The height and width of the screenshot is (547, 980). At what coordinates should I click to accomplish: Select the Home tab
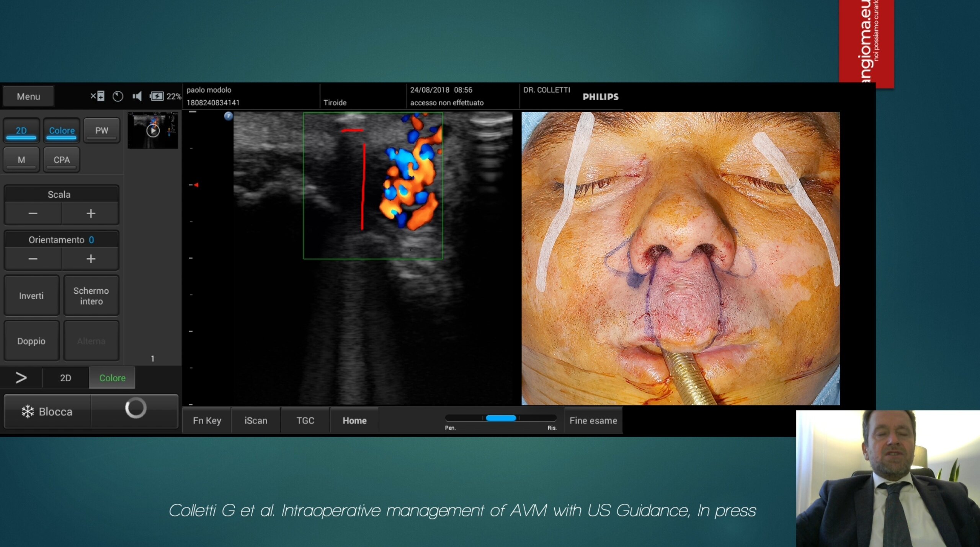354,420
